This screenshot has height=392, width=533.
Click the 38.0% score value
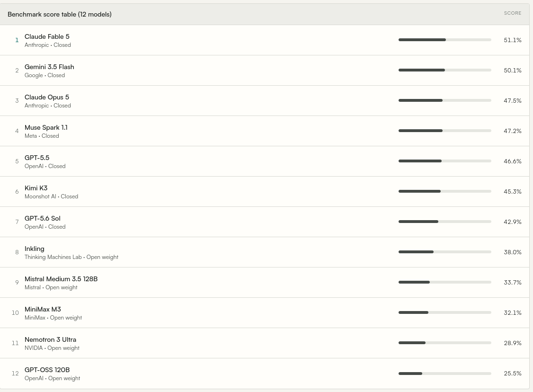[512, 252]
